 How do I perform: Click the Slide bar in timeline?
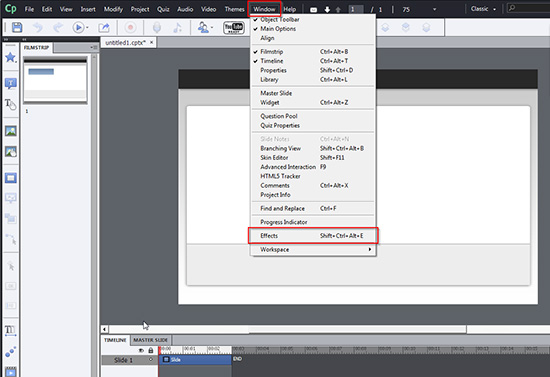point(195,359)
